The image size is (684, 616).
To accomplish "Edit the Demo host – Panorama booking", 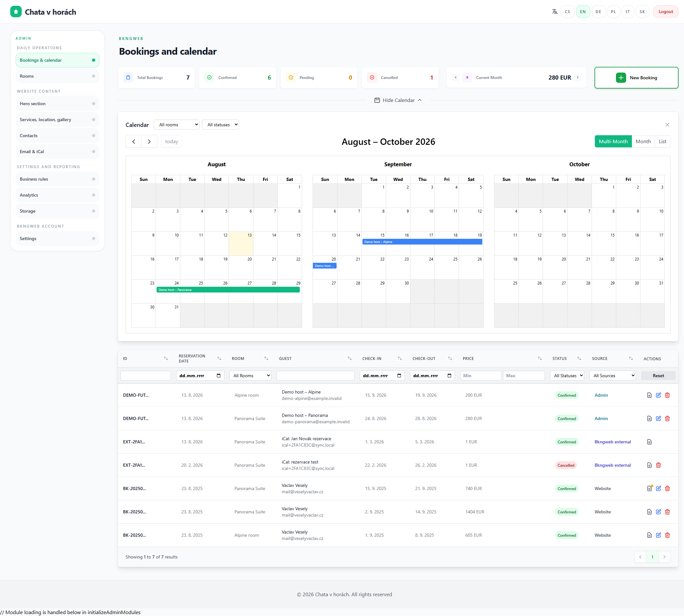I will point(658,418).
